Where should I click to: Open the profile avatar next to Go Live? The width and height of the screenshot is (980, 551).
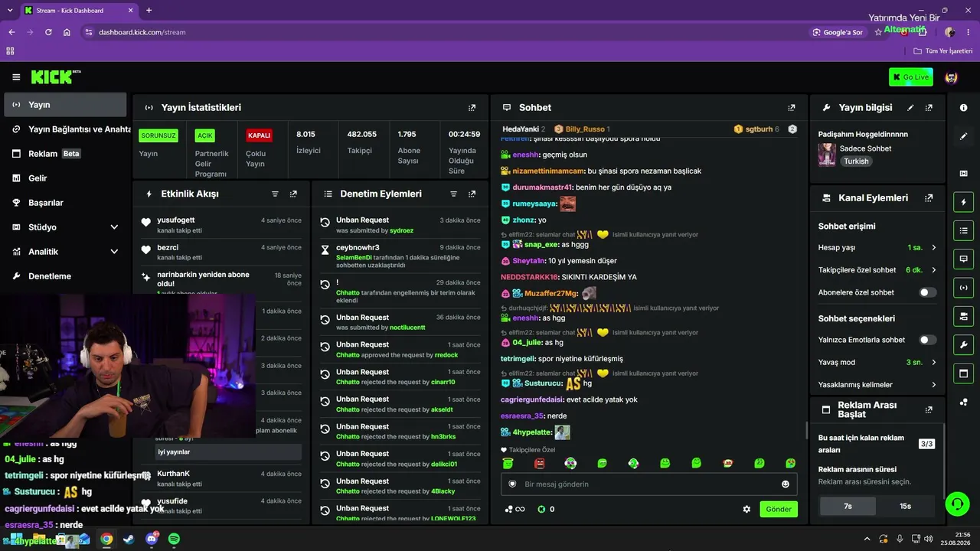[952, 77]
